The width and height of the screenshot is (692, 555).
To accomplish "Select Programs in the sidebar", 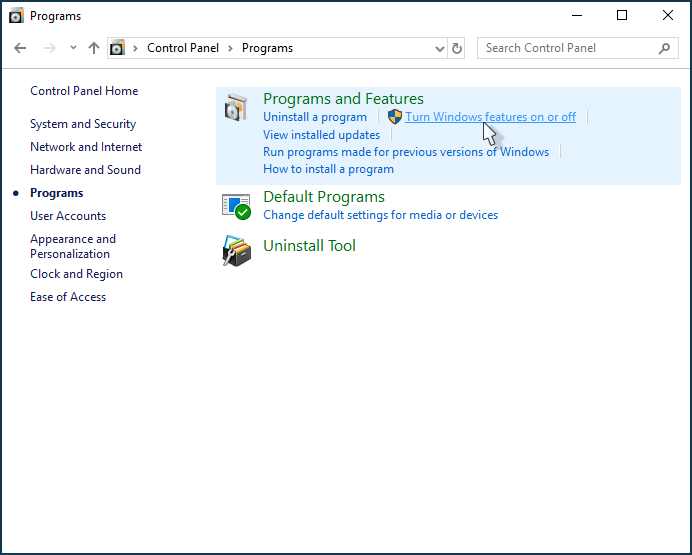I will (x=56, y=193).
